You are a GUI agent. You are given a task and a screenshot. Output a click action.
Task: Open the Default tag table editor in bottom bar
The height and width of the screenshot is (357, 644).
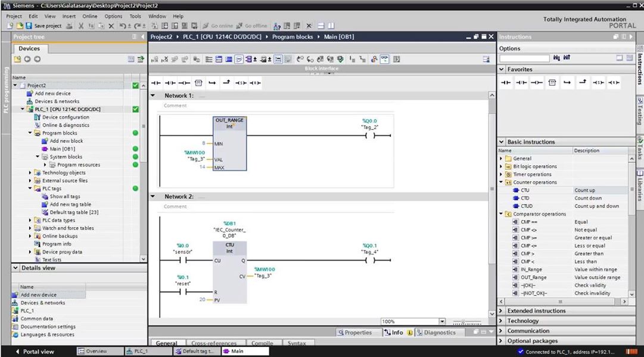tap(195, 351)
